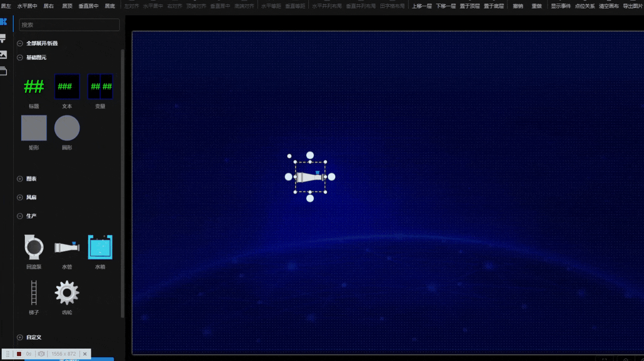644x361 pixels.
Task: Click 导出图片 to export image
Action: pyautogui.click(x=633, y=6)
